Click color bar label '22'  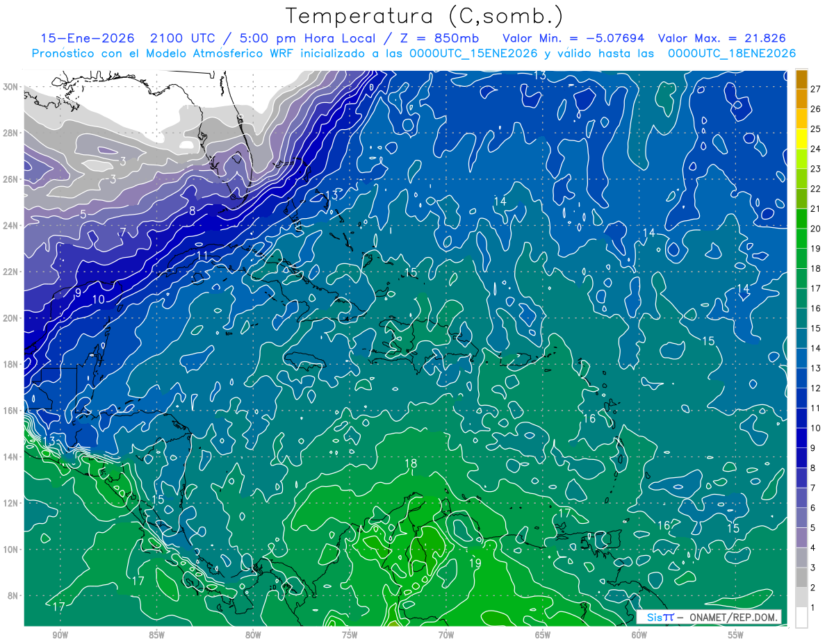[815, 188]
